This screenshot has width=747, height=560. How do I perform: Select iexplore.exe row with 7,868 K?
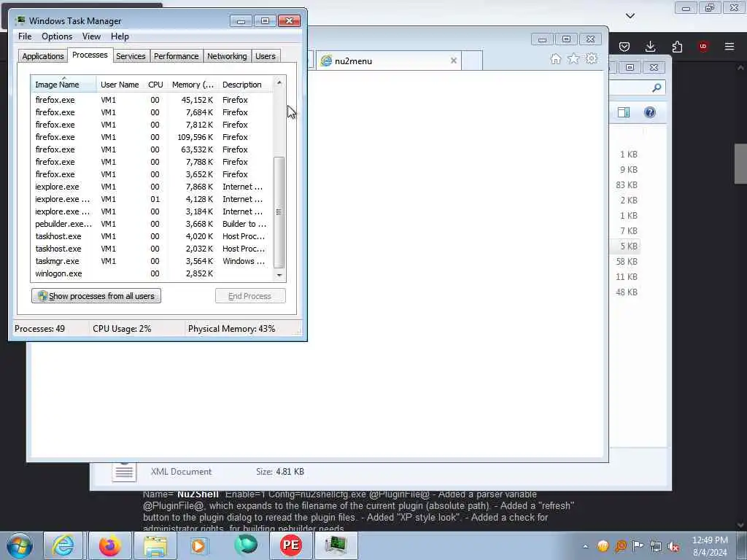point(152,187)
